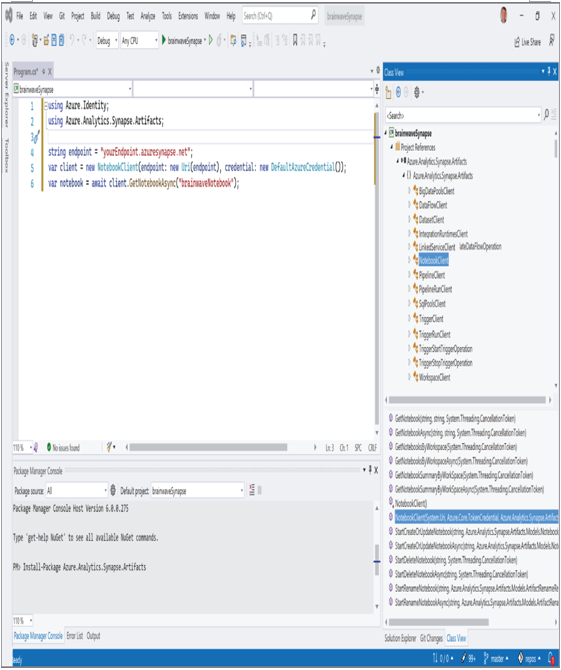The height and width of the screenshot is (670, 561).
Task: Select StartDeleteNotebook member in members list
Action: (456, 559)
